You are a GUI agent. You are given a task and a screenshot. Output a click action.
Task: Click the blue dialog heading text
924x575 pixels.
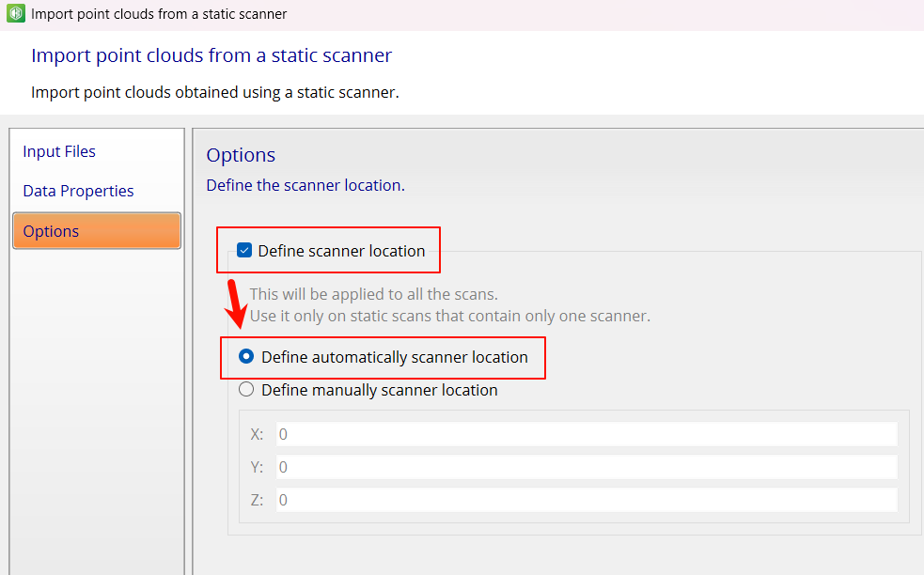(x=211, y=55)
